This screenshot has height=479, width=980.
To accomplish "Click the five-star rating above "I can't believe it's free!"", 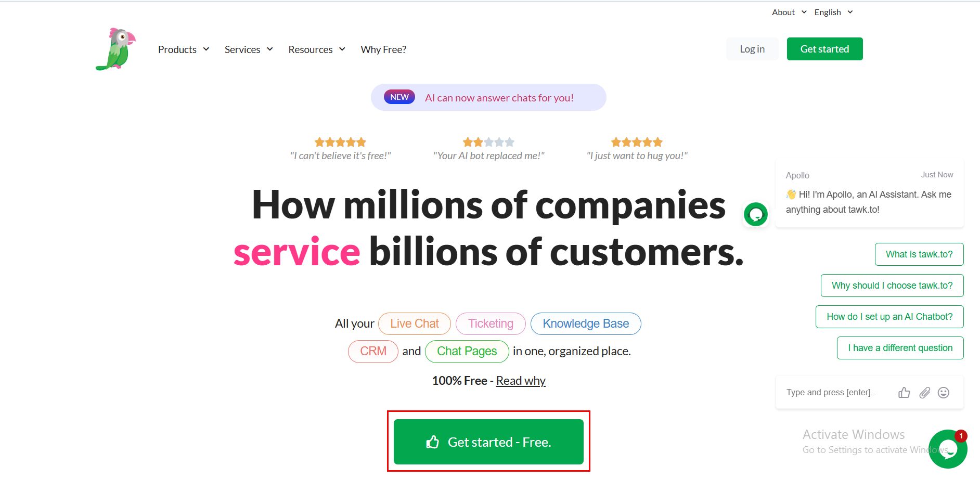I will (x=340, y=143).
